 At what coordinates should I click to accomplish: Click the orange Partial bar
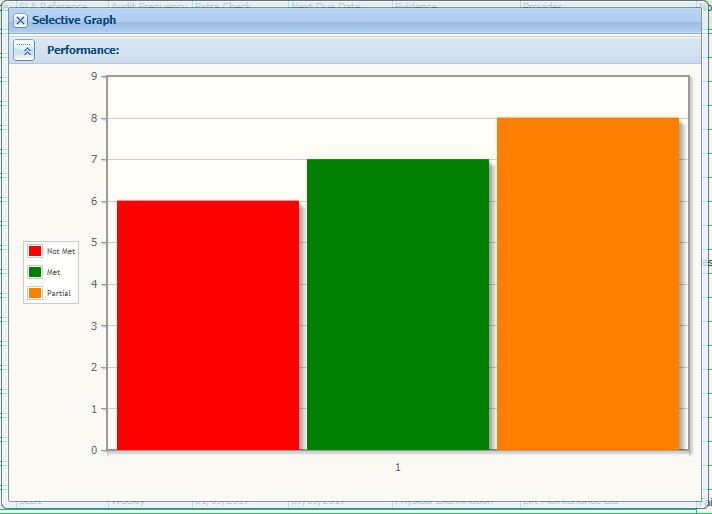(588, 283)
